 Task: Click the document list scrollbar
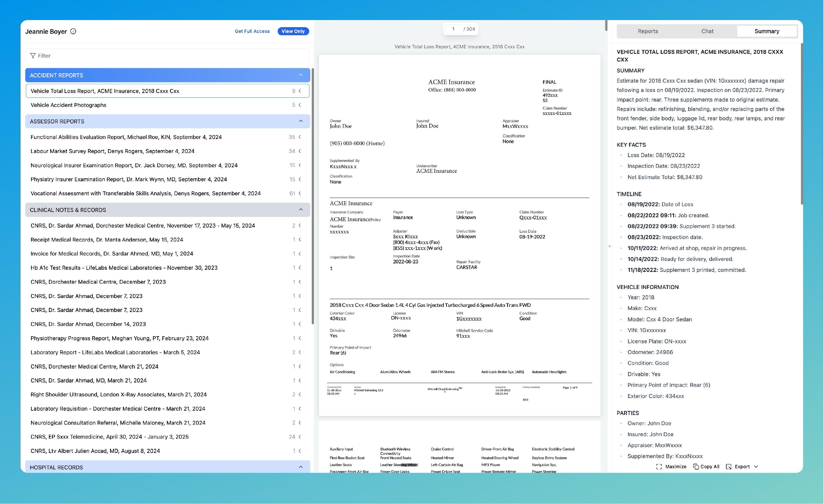pos(313,196)
